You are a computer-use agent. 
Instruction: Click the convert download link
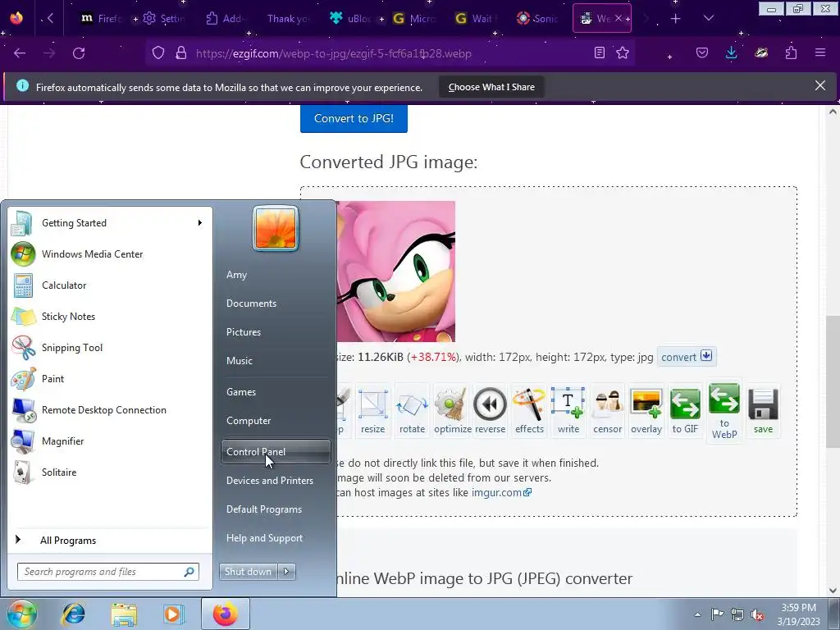point(687,357)
